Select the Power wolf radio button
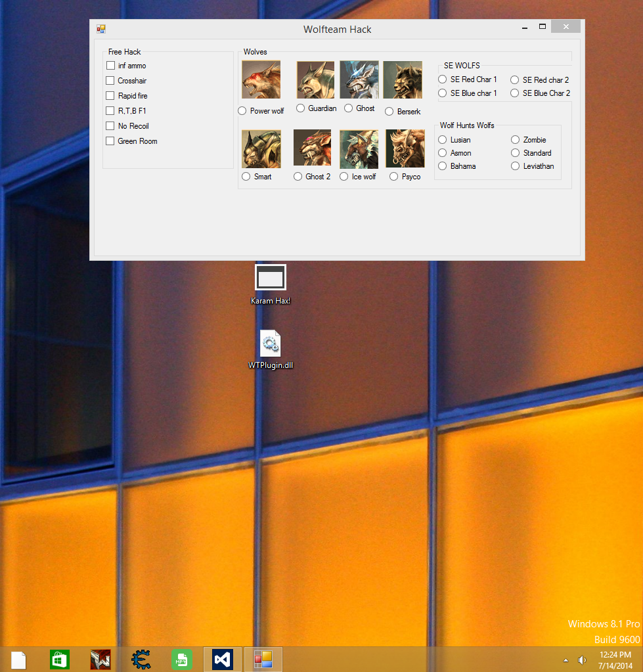Viewport: 643px width, 672px height. [242, 111]
